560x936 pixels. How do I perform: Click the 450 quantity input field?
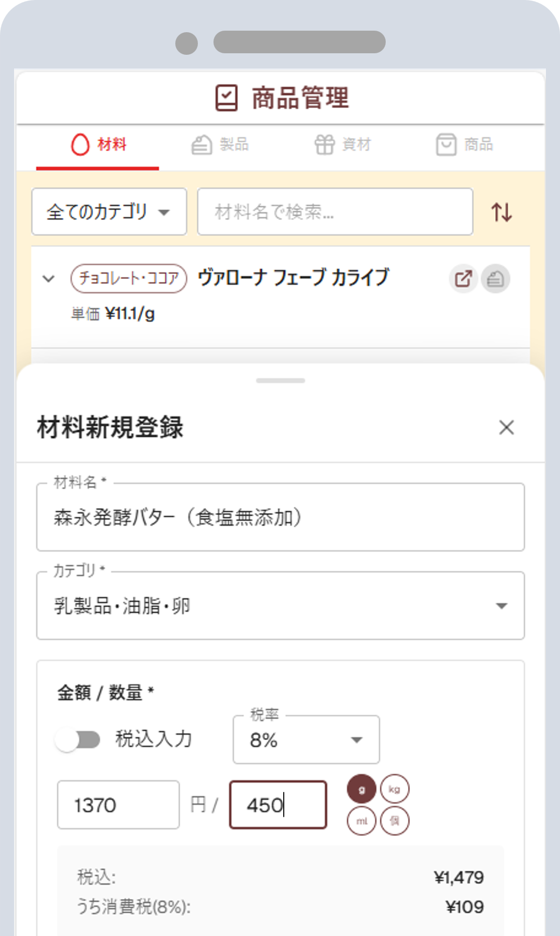click(277, 804)
